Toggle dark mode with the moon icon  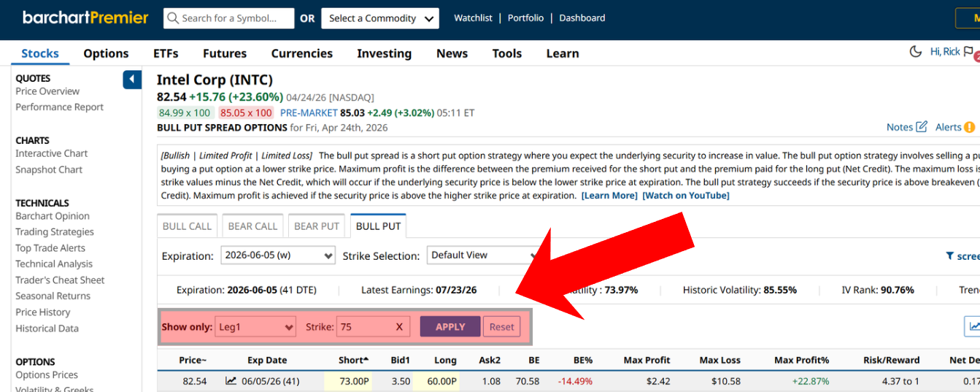(x=915, y=52)
